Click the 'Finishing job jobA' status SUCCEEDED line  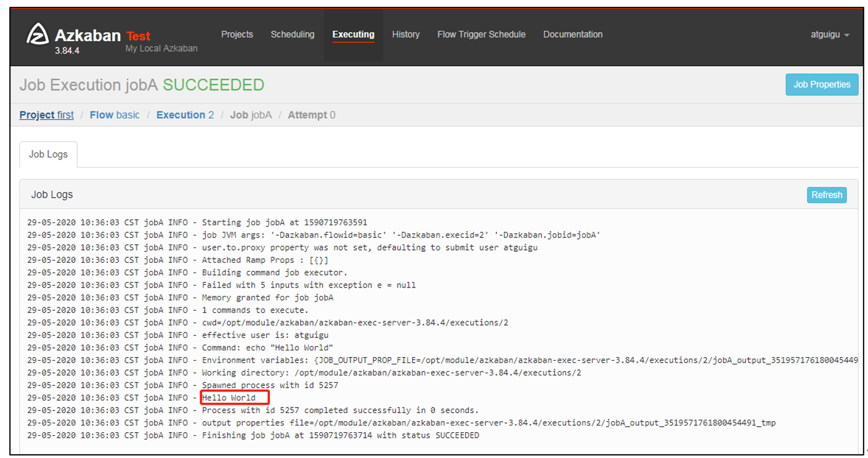(x=253, y=435)
